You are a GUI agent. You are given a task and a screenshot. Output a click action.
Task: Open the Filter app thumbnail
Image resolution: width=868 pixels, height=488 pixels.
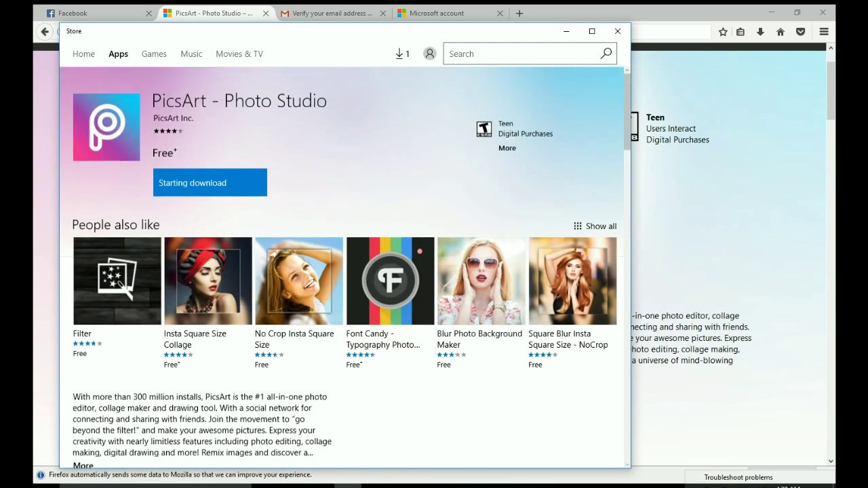(x=117, y=281)
